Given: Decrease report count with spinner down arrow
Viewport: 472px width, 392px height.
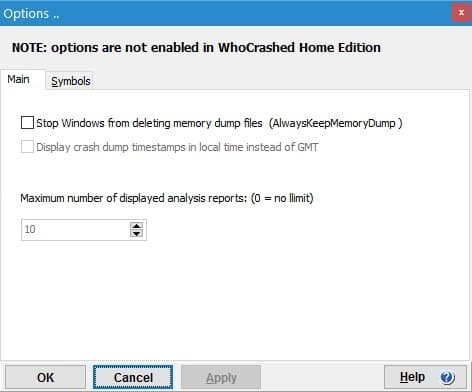Looking at the screenshot, I should point(136,233).
